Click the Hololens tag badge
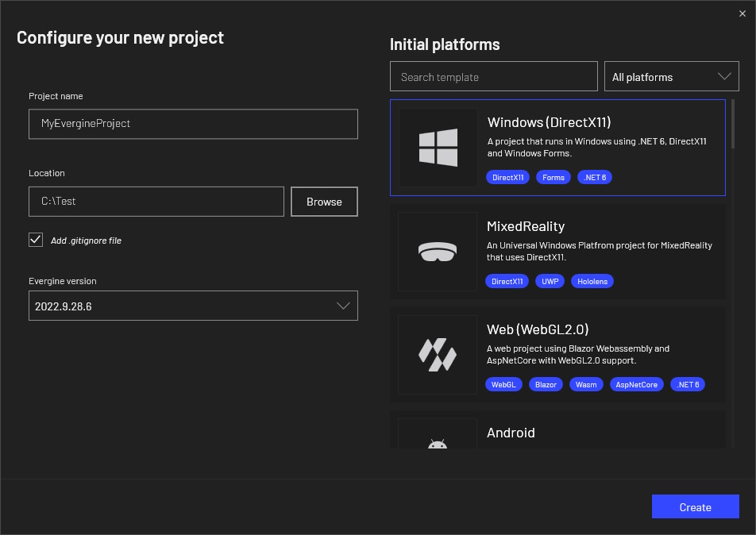Screen dimensions: 756x535 592,281
